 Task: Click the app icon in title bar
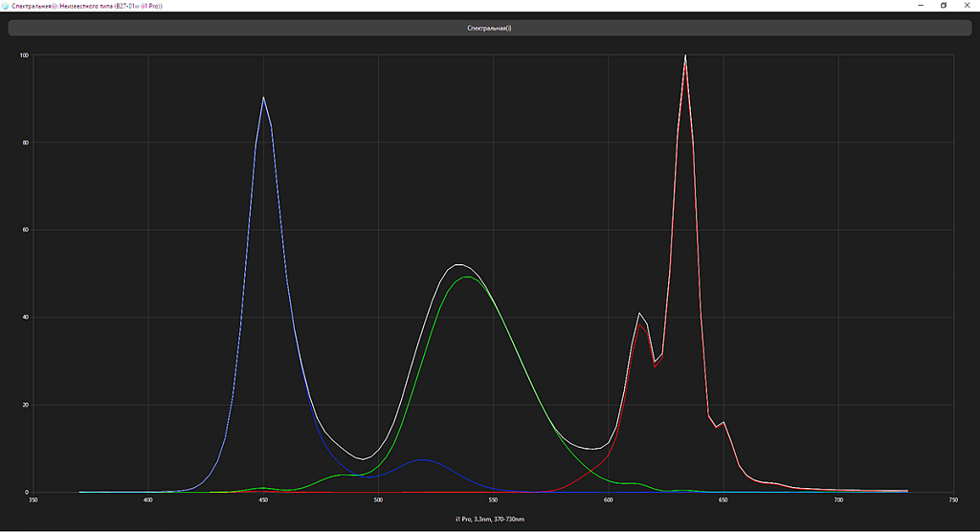(6, 6)
